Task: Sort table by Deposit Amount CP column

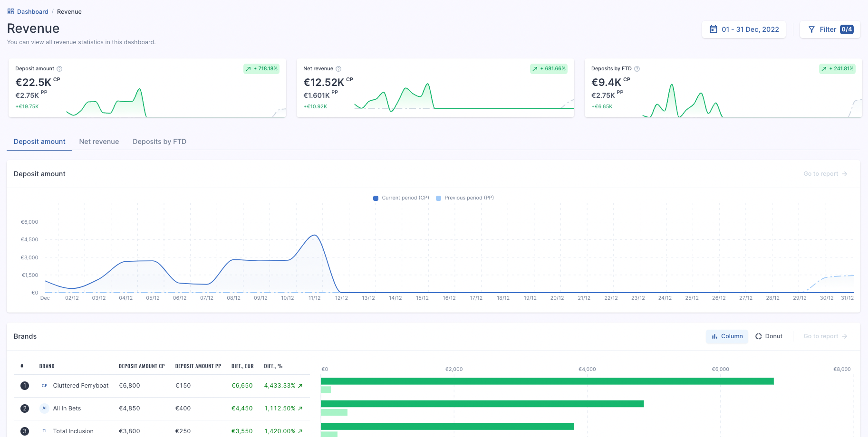Action: [142, 366]
